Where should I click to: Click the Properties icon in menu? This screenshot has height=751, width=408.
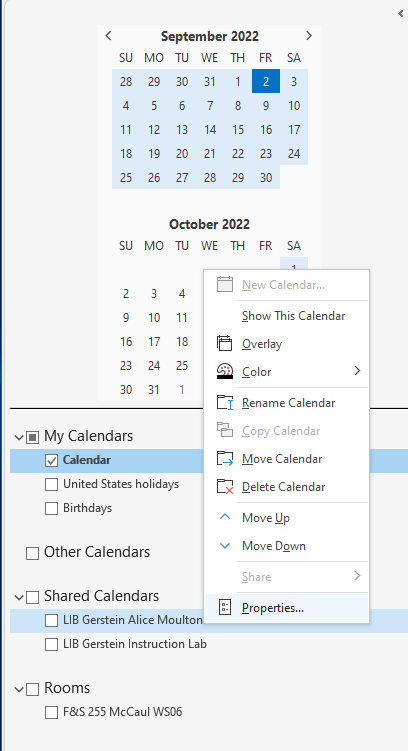[225, 607]
